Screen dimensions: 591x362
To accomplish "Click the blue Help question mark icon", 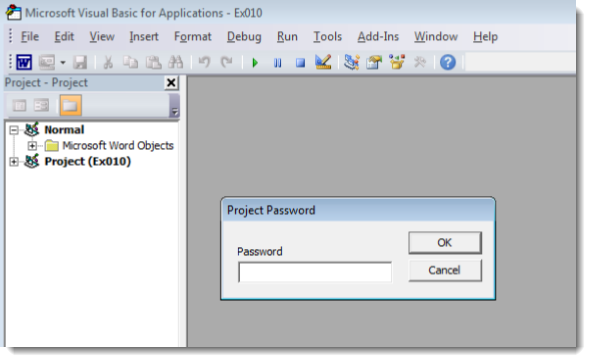I will pos(448,62).
